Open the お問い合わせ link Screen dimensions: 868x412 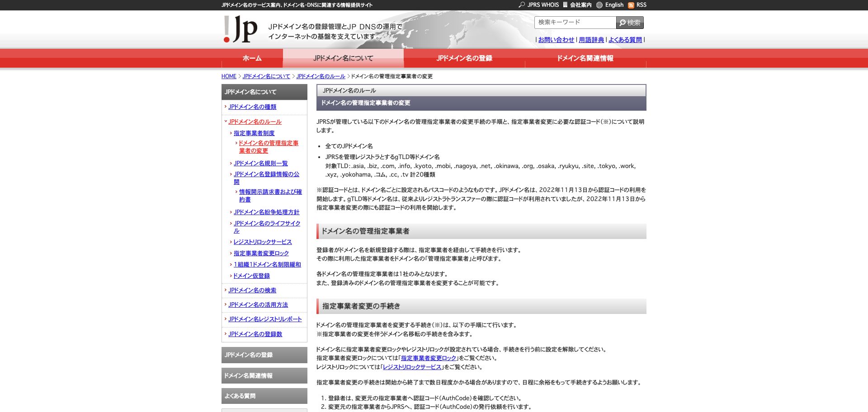pyautogui.click(x=556, y=40)
